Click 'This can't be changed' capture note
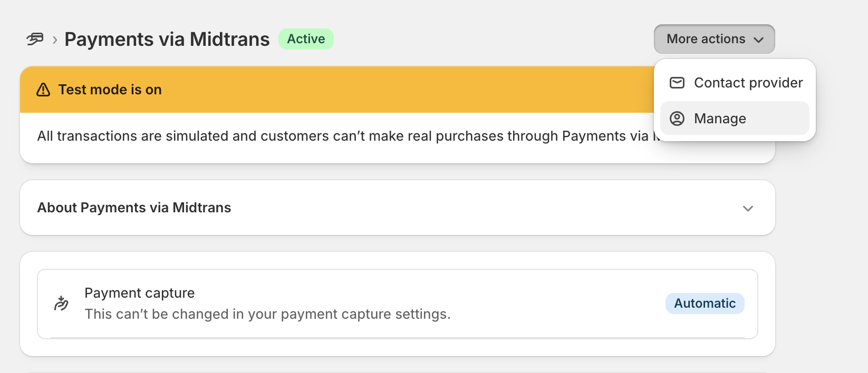Viewport: 868px width, 373px height. tap(267, 314)
